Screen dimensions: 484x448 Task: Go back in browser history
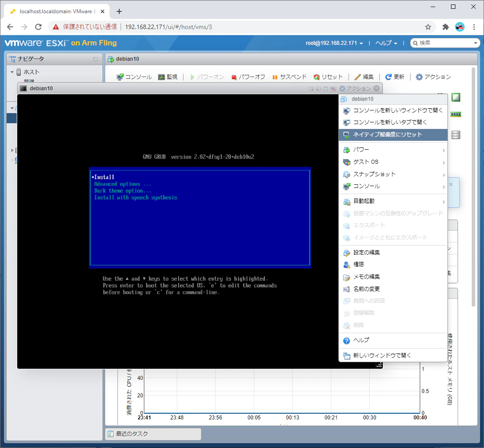(10, 27)
